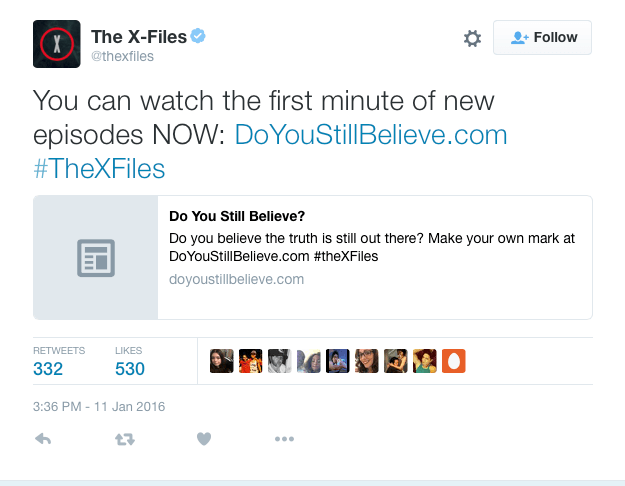Follow The X-Files account
The image size is (625, 486).
click(543, 38)
